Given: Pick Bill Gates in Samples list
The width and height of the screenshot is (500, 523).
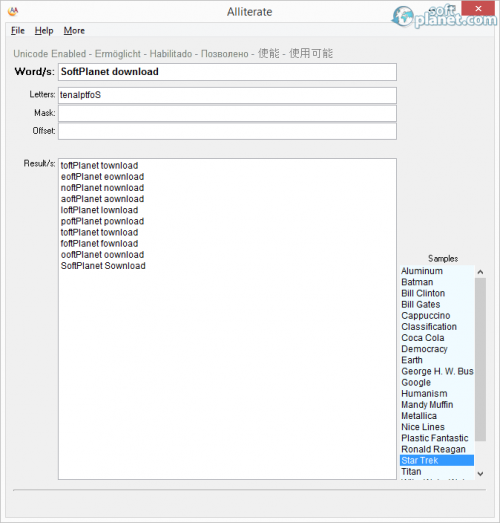Looking at the screenshot, I should 437,305.
